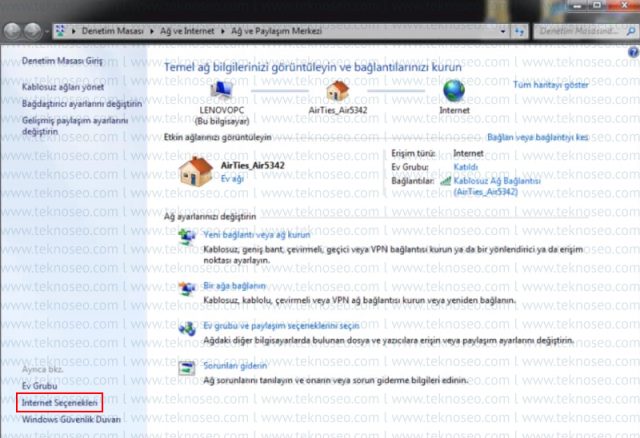The image size is (640, 438).
Task: Expand arrow after Denetim Masası breadcrumb
Action: click(152, 31)
